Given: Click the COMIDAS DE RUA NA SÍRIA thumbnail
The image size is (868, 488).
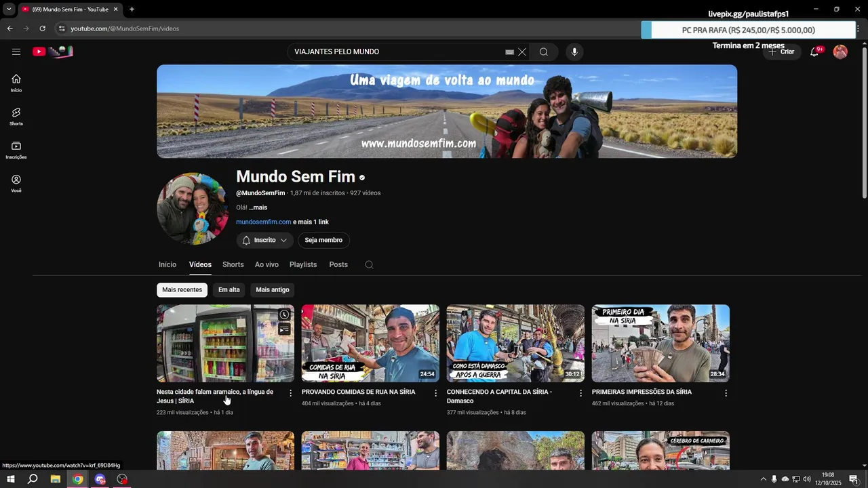Looking at the screenshot, I should coord(370,344).
